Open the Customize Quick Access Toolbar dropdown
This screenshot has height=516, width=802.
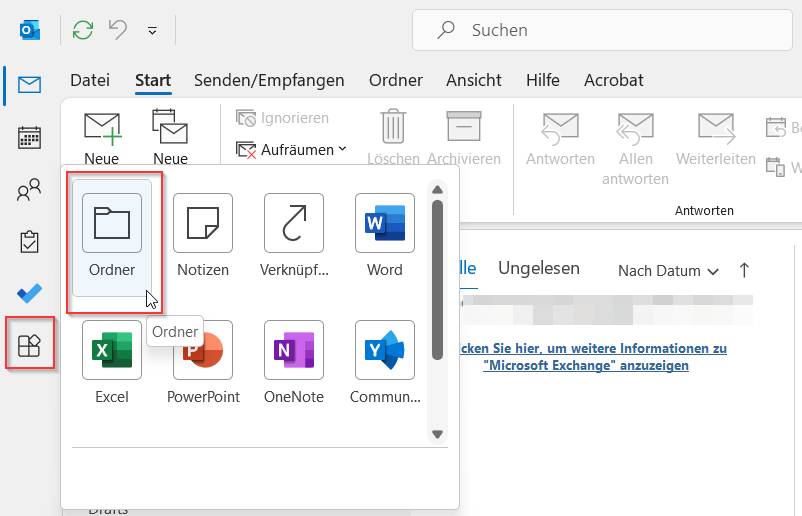(152, 31)
